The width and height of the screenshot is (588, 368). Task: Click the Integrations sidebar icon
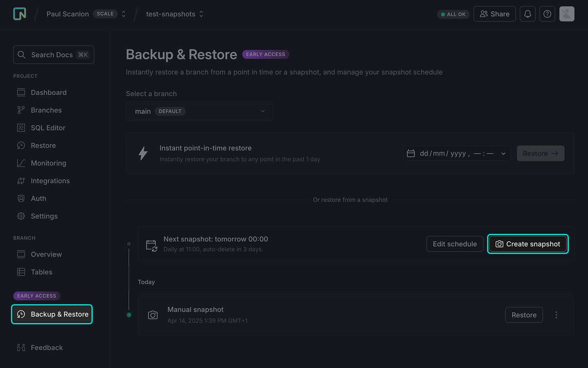tap(21, 180)
